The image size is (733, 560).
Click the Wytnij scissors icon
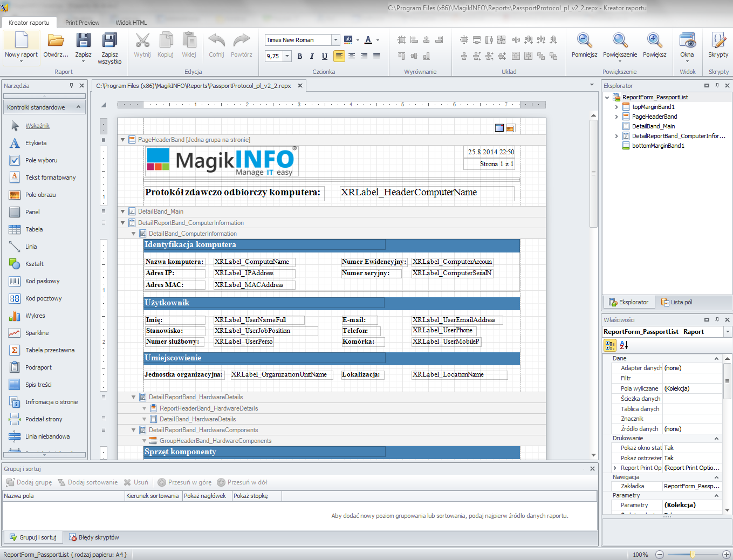142,40
